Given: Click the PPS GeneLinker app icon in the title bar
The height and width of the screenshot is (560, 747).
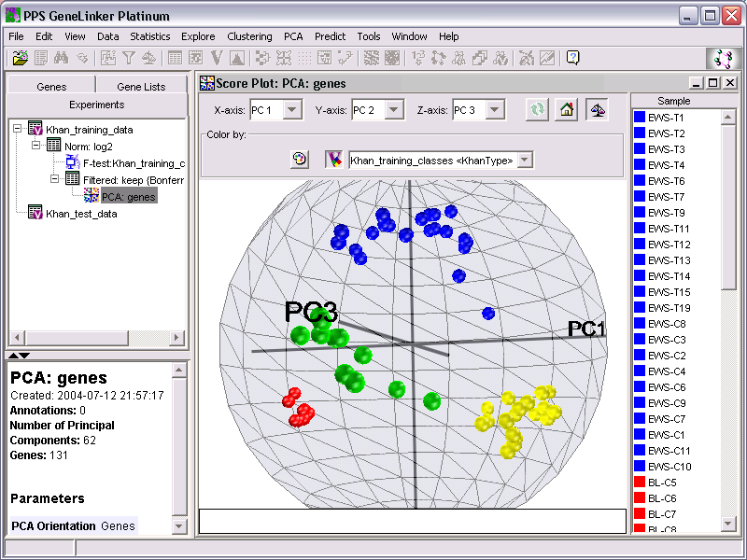Looking at the screenshot, I should (13, 16).
